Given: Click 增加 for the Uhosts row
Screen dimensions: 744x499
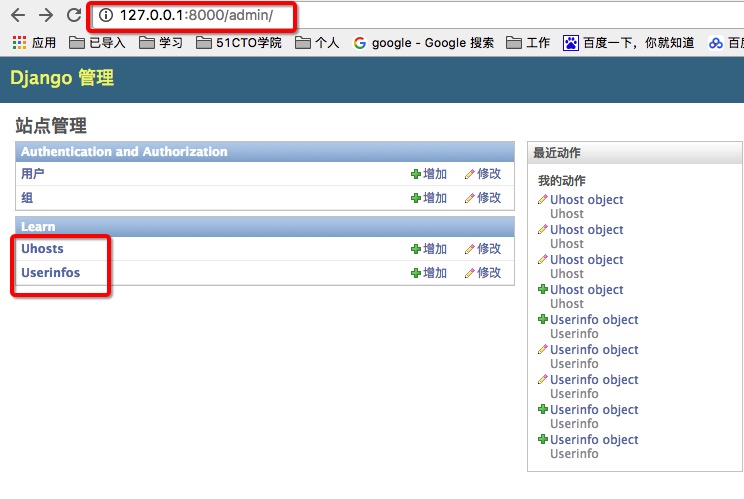Looking at the screenshot, I should (x=429, y=249).
